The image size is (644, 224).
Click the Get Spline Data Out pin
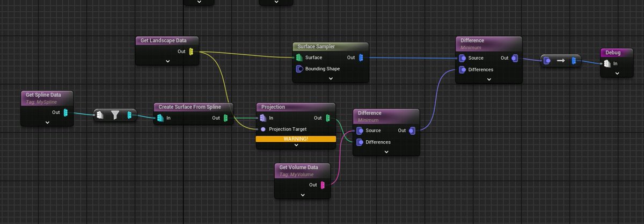[x=66, y=112]
